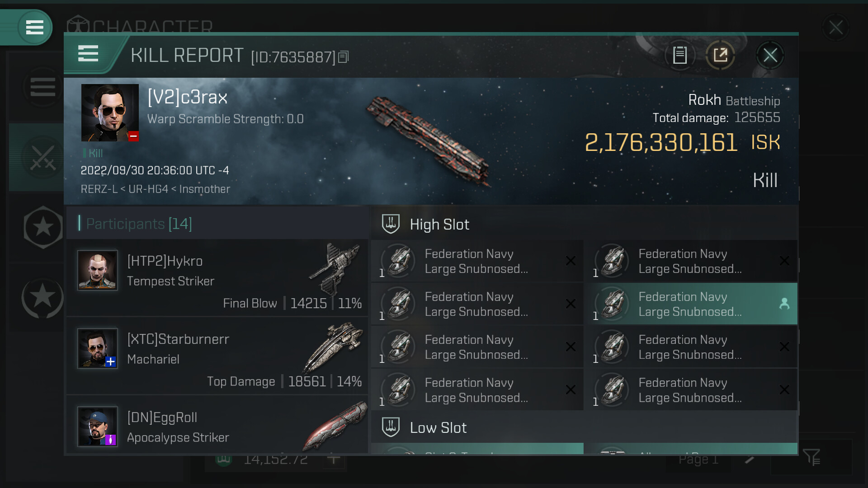This screenshot has width=868, height=488.
Task: Click the crossed swords combat sidebar icon
Action: (x=42, y=158)
